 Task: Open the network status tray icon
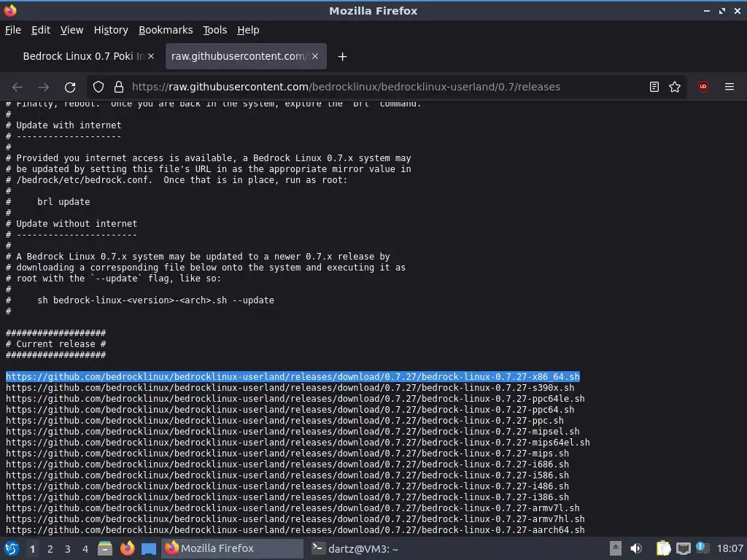click(683, 548)
